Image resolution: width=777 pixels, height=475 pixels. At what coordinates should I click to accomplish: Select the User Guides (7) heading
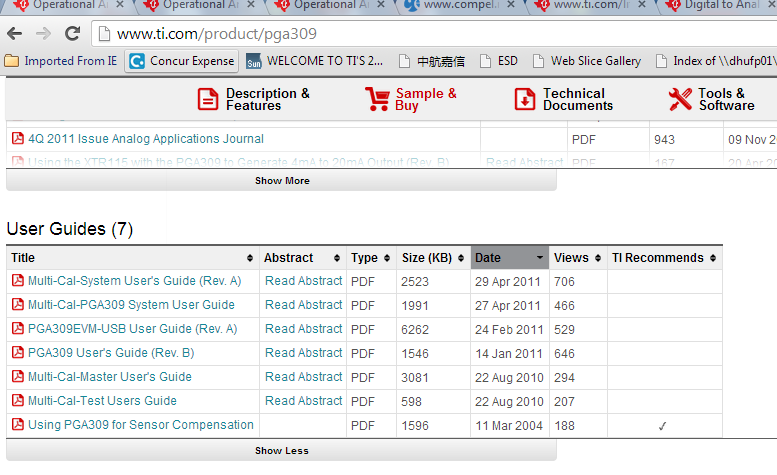tap(70, 229)
